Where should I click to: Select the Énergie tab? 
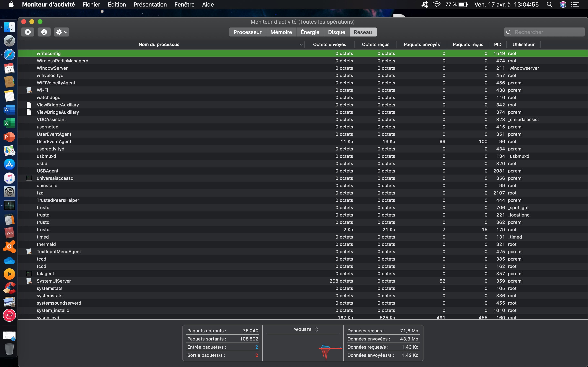coord(310,32)
